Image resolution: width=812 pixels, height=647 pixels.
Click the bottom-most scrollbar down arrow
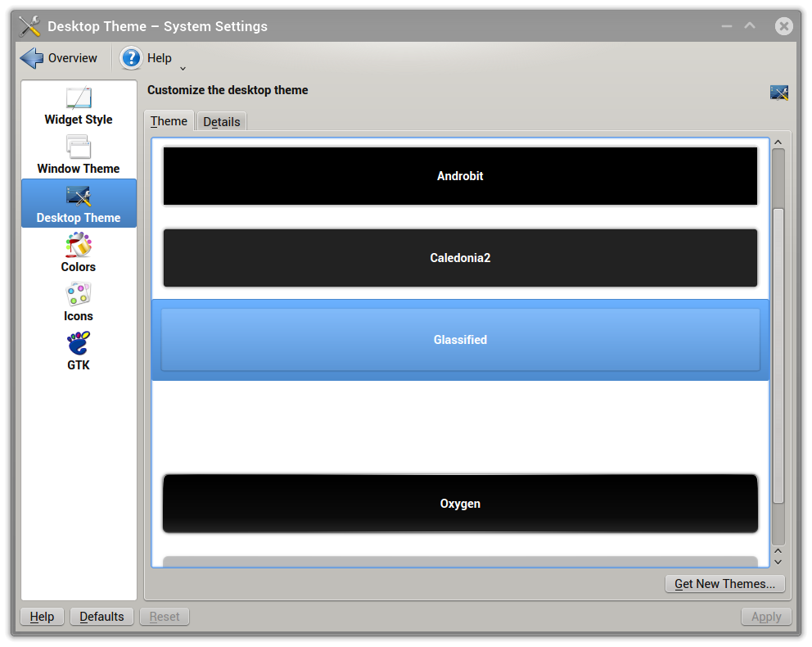778,562
